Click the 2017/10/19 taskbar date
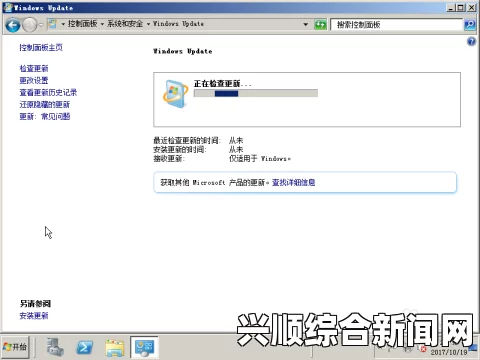Screen dimensions: 480x360 tap(449, 353)
